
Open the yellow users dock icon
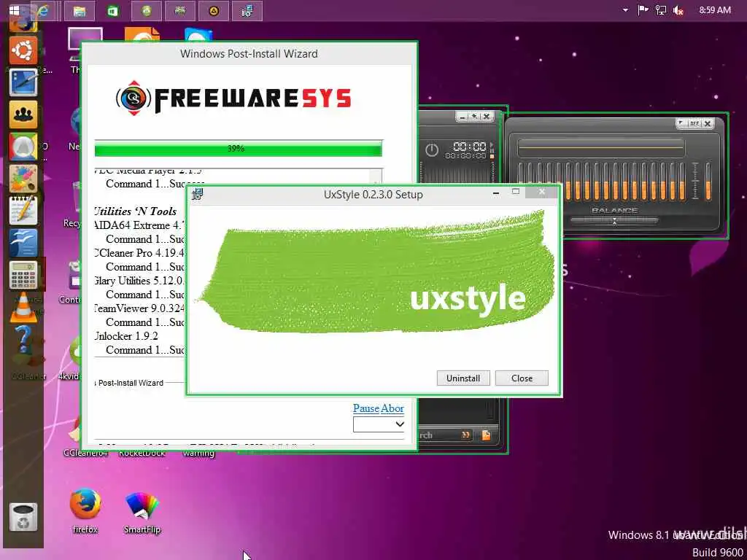(x=23, y=114)
